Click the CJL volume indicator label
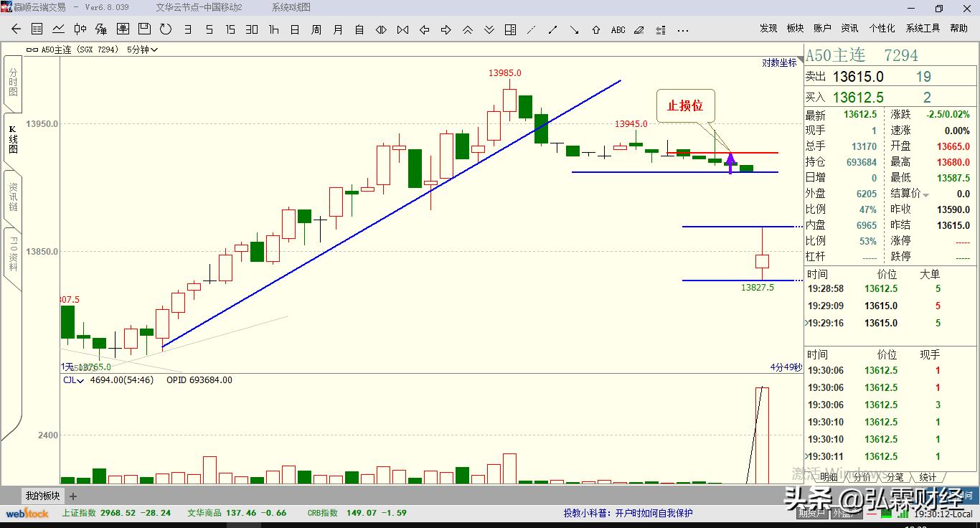 73,379
